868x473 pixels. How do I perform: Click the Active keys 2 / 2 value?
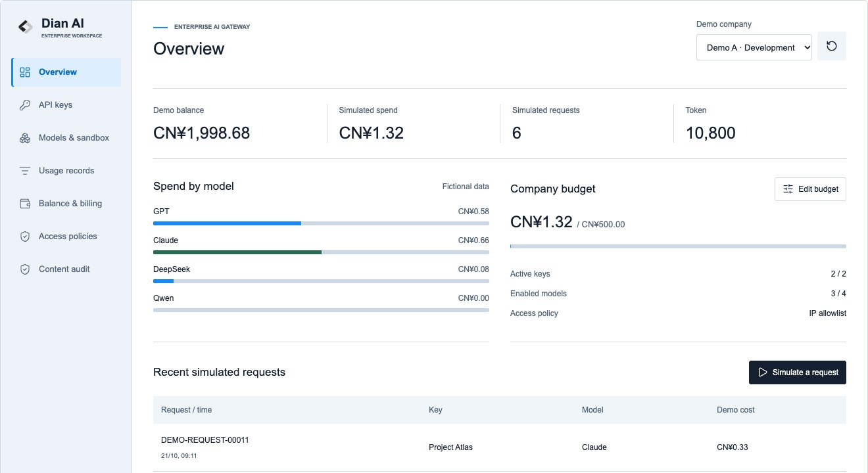click(x=838, y=274)
